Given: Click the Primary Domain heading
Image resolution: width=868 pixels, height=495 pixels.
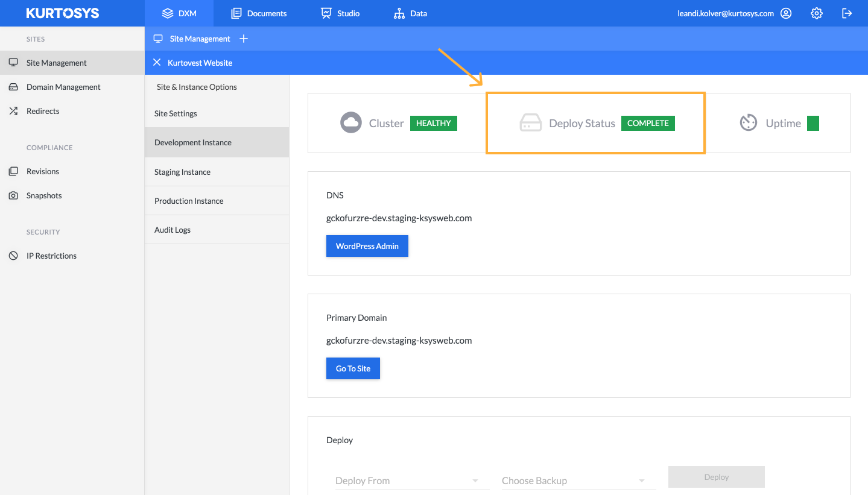Looking at the screenshot, I should (x=356, y=318).
